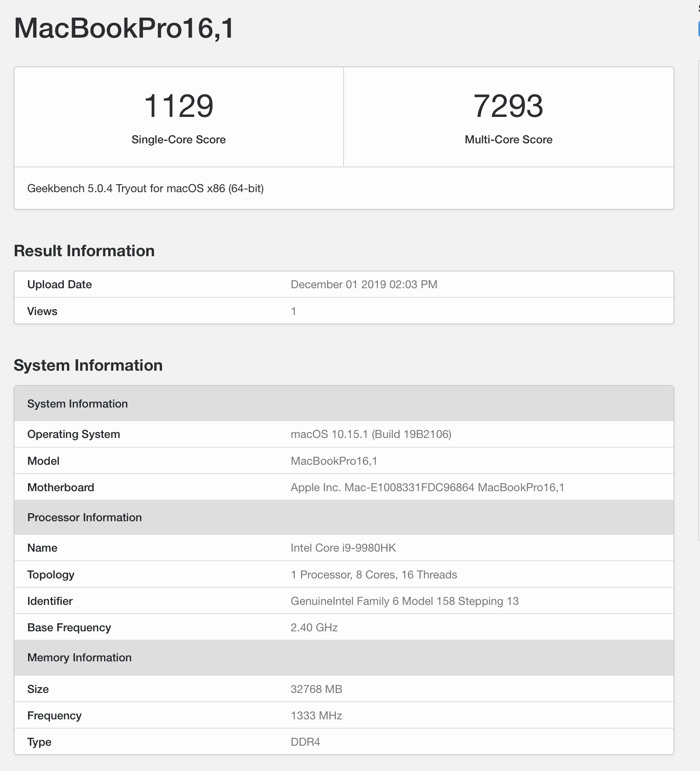Select the Model value MacBookPro16,1

click(x=334, y=461)
